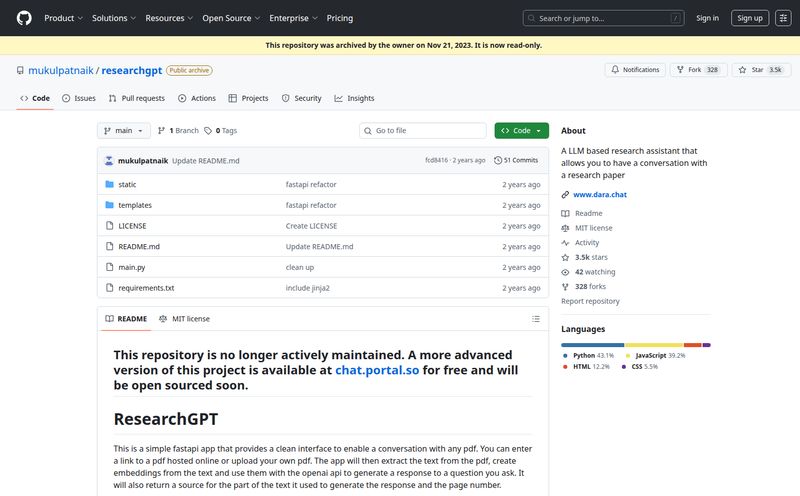Open the green Code dropdown button

tap(521, 131)
